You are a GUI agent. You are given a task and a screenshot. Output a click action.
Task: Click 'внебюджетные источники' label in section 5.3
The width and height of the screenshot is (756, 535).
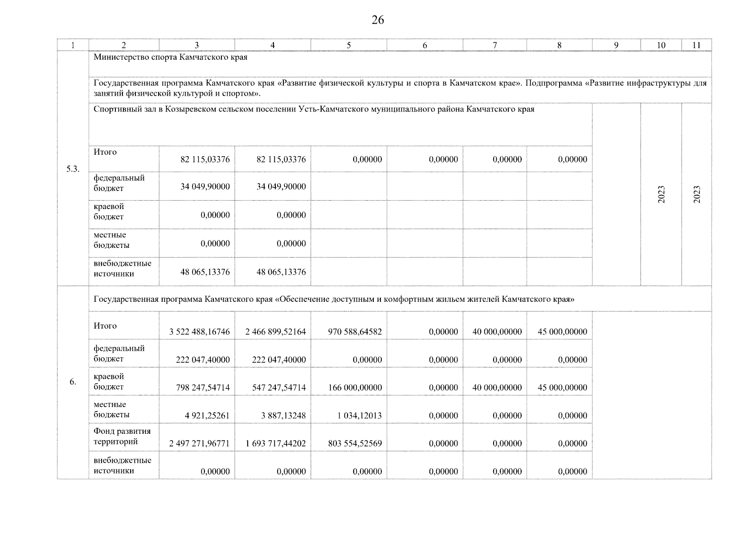click(123, 269)
